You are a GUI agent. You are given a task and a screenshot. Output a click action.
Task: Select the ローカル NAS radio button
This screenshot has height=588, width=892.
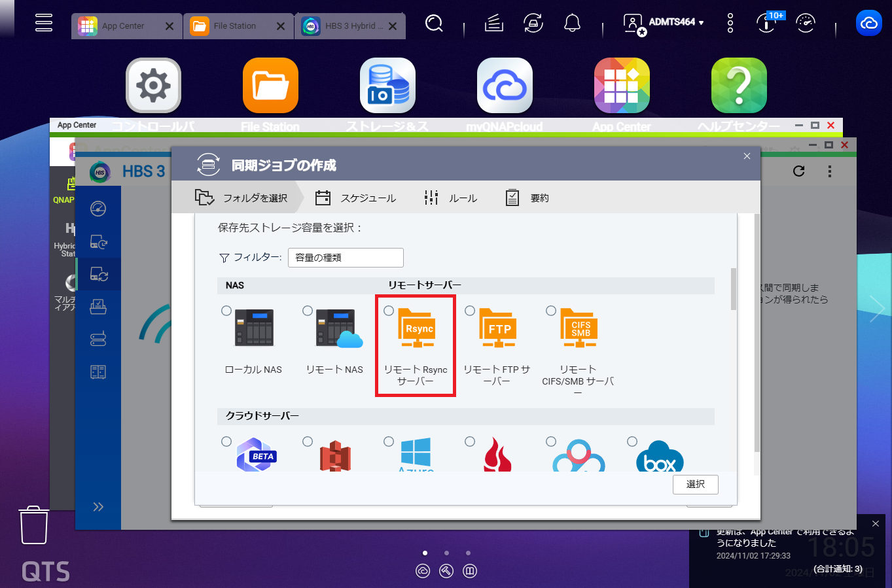226,311
